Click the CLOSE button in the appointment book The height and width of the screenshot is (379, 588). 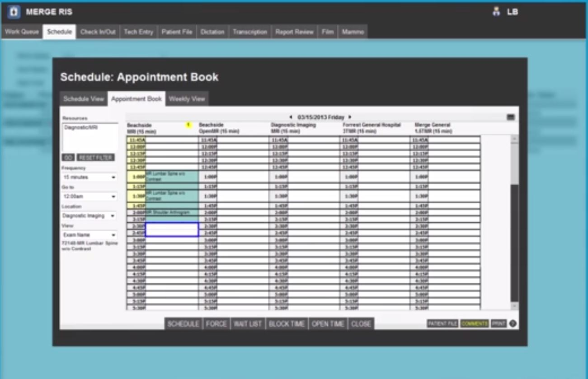[x=361, y=324]
